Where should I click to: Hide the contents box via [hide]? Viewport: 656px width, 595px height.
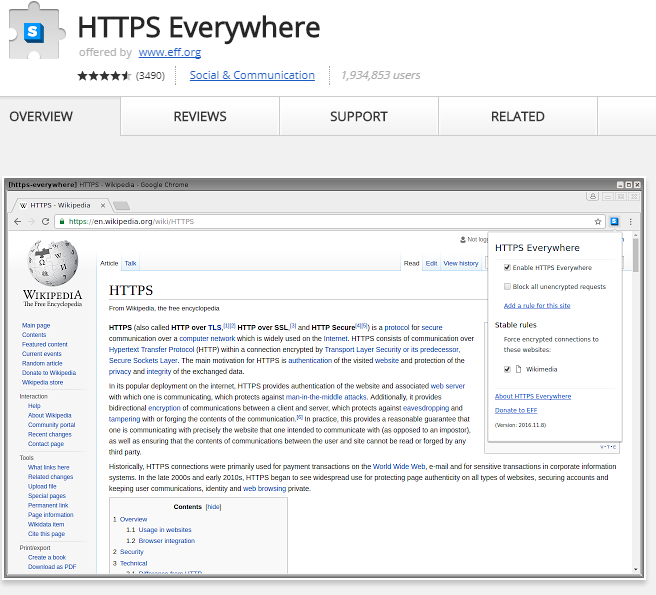click(x=213, y=507)
